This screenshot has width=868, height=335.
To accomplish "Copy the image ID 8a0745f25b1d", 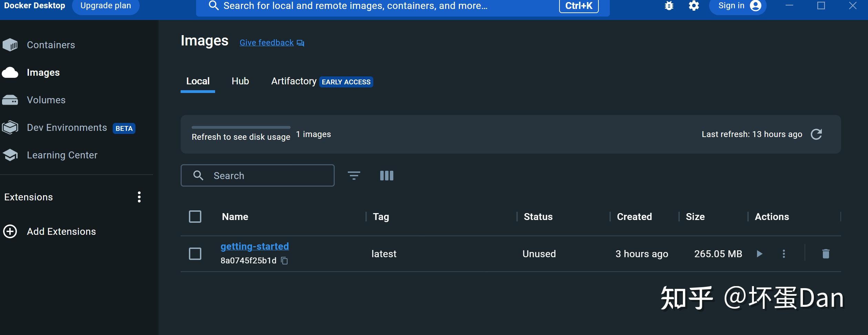I will coord(284,261).
